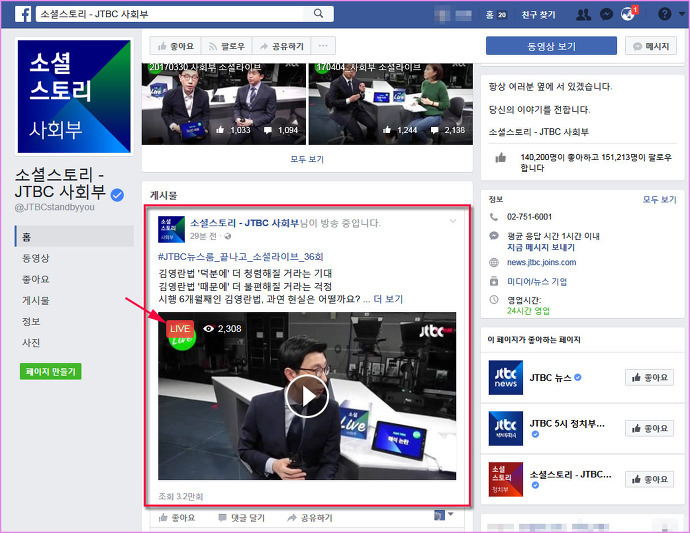The height and width of the screenshot is (533, 690).
Task: Like the 소셜스토리 - JTBC... page
Action: tap(649, 479)
